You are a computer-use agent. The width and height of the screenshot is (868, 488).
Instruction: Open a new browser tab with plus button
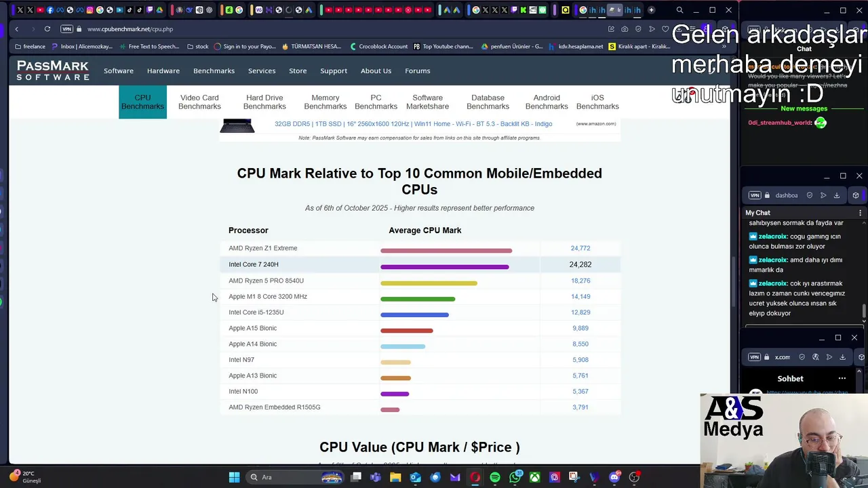tap(651, 10)
